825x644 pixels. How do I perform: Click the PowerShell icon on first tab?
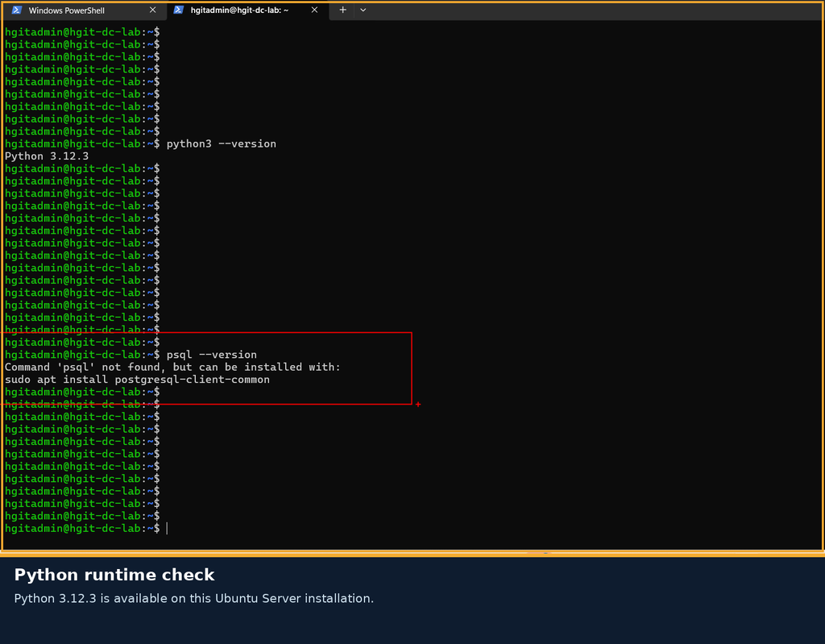[x=17, y=10]
